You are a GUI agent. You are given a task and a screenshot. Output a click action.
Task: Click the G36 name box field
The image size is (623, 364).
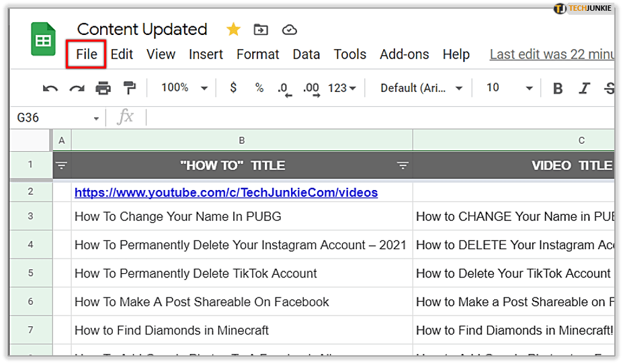(54, 118)
